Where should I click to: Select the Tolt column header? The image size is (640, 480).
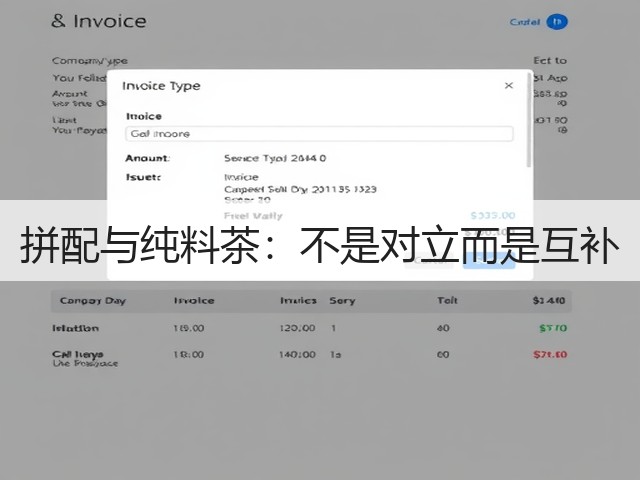tap(447, 301)
